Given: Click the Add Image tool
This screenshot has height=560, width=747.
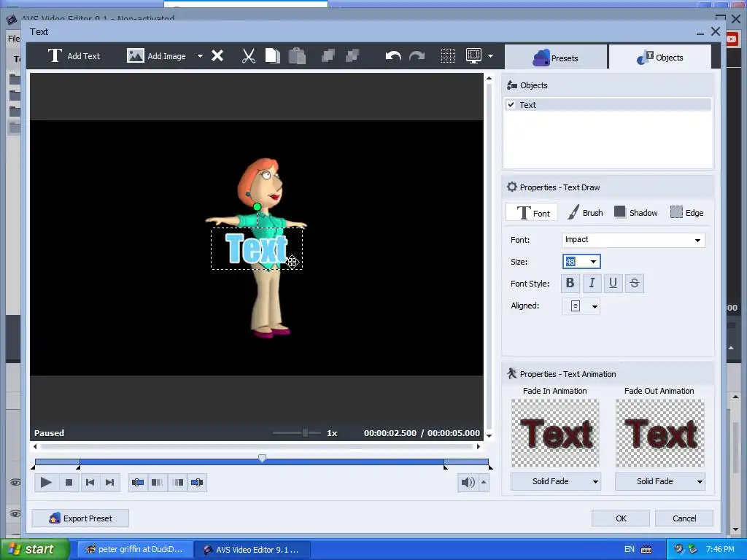Looking at the screenshot, I should click(x=156, y=55).
